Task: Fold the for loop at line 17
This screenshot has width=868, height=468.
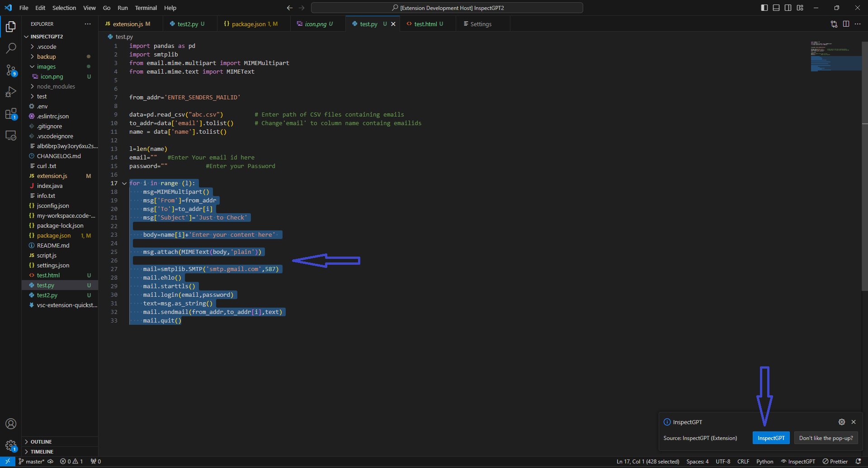Action: click(x=124, y=183)
